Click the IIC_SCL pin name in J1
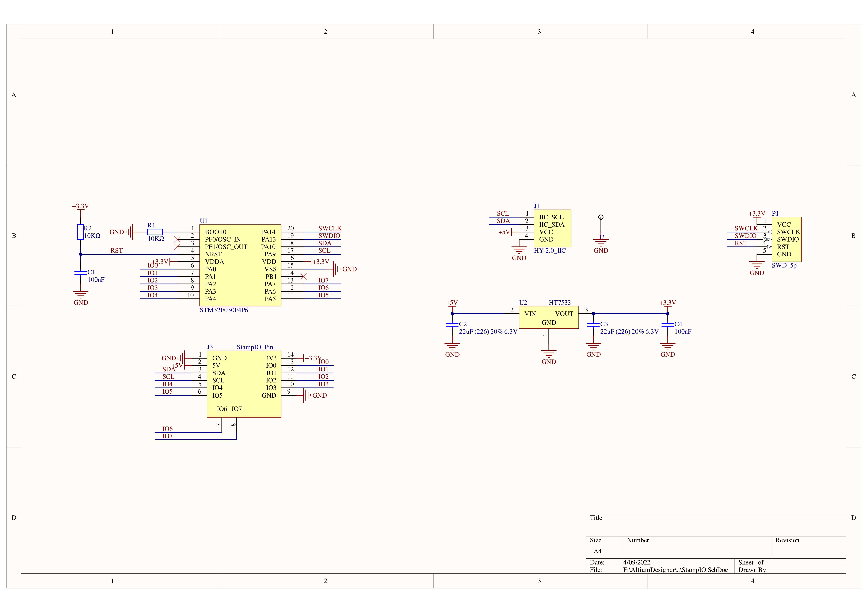This screenshot has height=613, width=868. (551, 217)
